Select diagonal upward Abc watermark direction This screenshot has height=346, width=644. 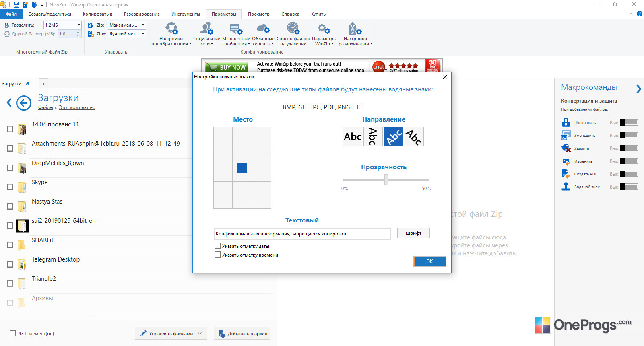394,136
